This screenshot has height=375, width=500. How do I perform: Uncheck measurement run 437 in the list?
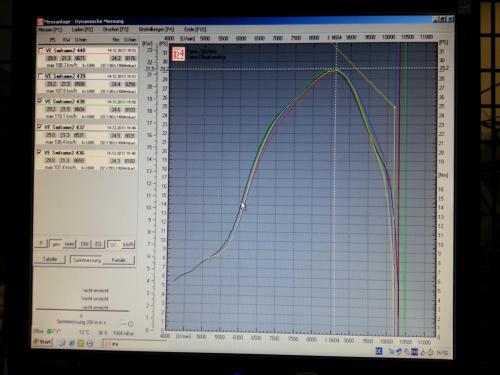click(40, 127)
